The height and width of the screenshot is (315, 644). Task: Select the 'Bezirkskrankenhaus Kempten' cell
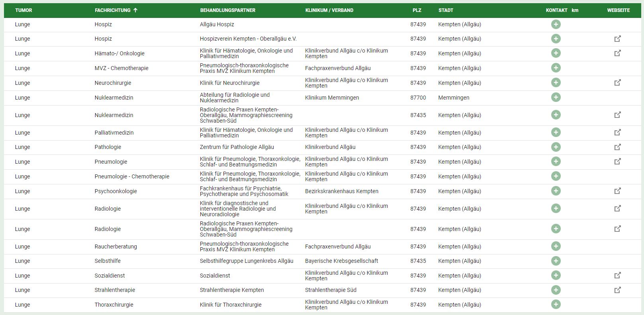[341, 191]
